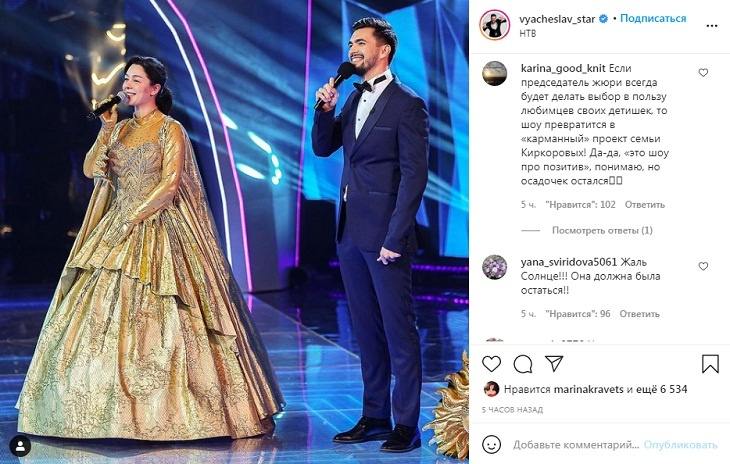
Task: Show tagged people icon on photo
Action: (x=20, y=446)
